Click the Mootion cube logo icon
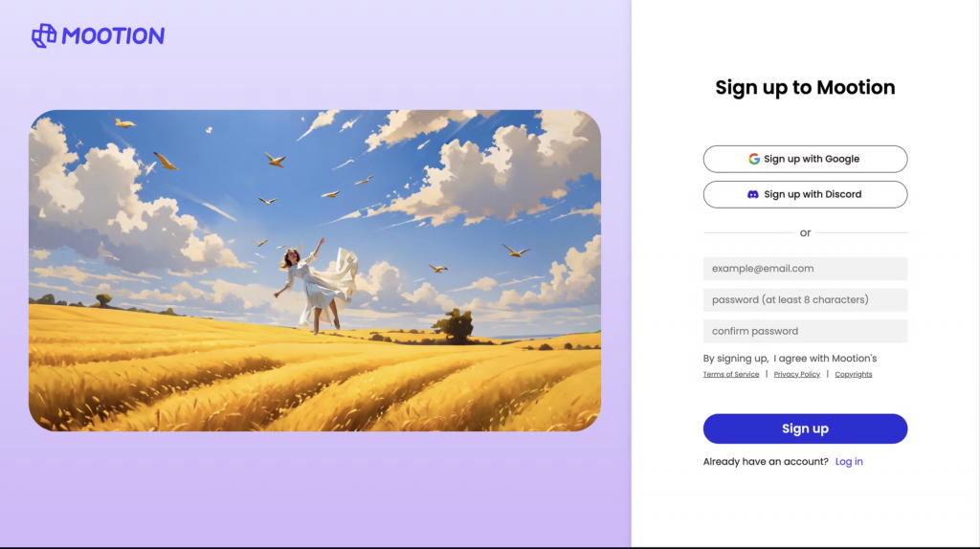980x549 pixels. 44,35
